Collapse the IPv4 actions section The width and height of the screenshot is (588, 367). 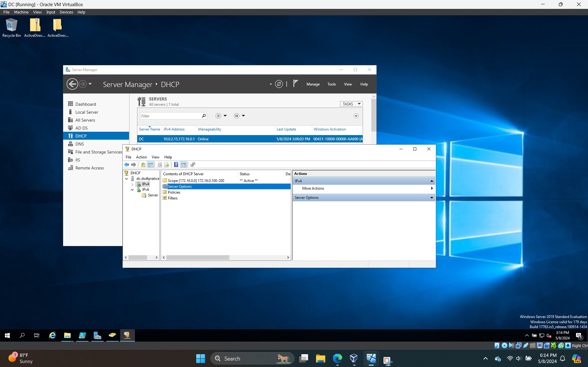tap(432, 181)
